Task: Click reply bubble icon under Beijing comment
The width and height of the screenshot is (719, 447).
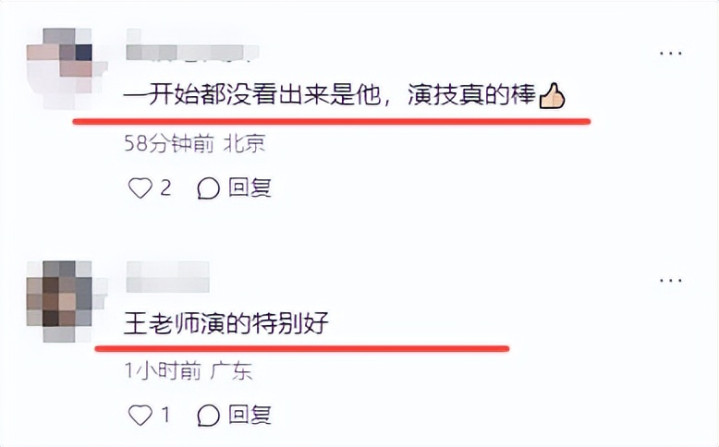Action: click(208, 188)
